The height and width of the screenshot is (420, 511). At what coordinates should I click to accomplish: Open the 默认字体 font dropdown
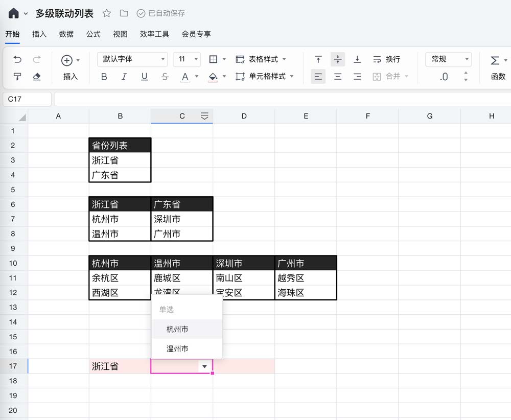pyautogui.click(x=132, y=59)
